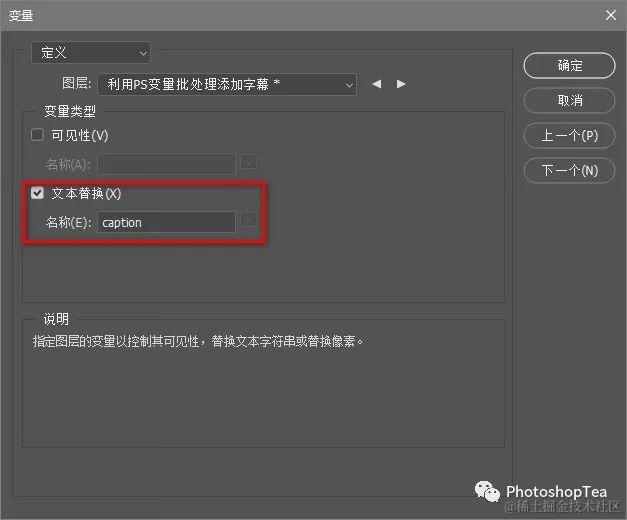
Task: Click the 确定 button
Action: [x=569, y=66]
